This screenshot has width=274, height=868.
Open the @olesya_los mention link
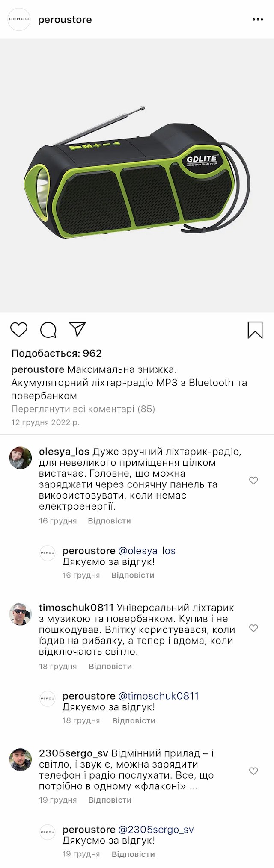(x=147, y=551)
